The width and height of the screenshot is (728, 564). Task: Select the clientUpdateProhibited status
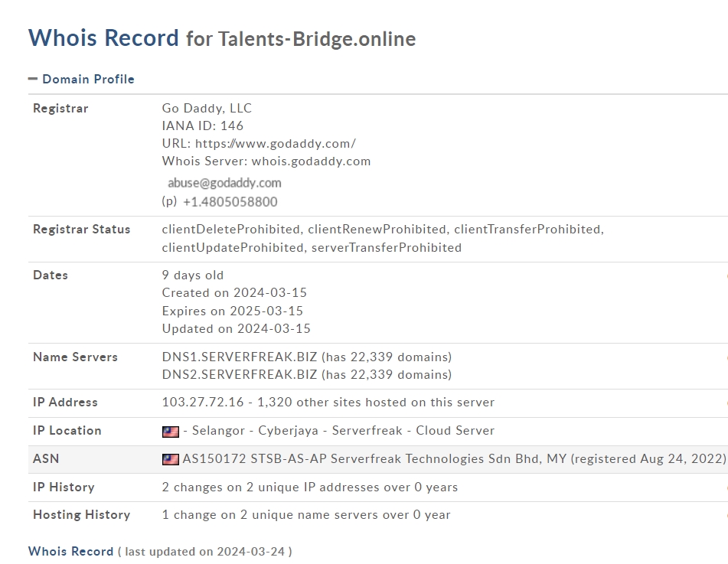[233, 247]
